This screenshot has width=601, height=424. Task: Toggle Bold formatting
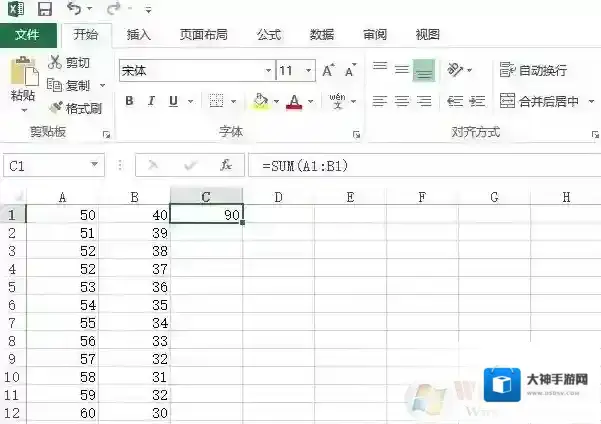tap(129, 101)
